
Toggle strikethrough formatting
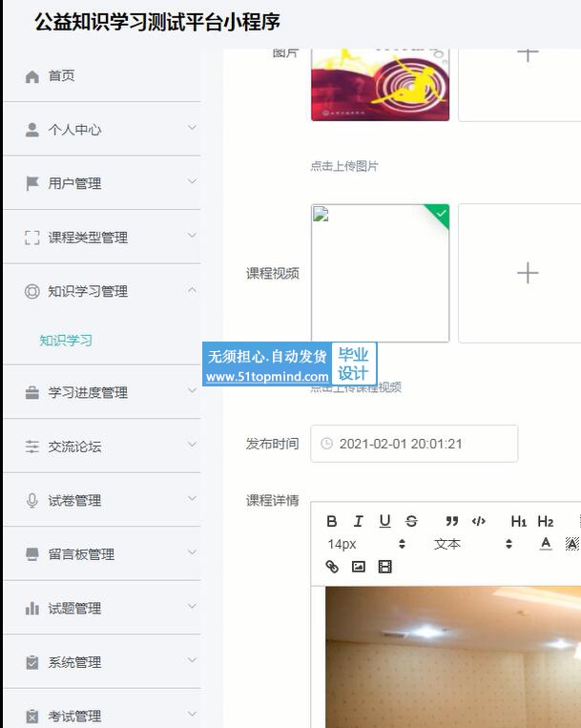coord(411,521)
